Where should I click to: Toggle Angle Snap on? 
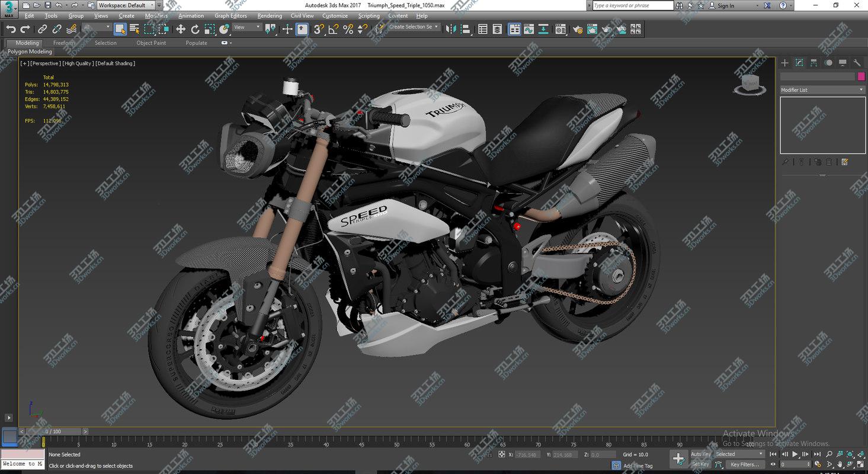pyautogui.click(x=333, y=29)
